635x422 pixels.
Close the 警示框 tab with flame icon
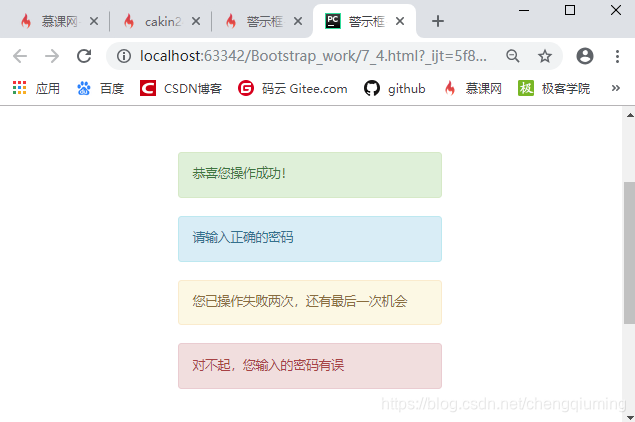point(298,21)
